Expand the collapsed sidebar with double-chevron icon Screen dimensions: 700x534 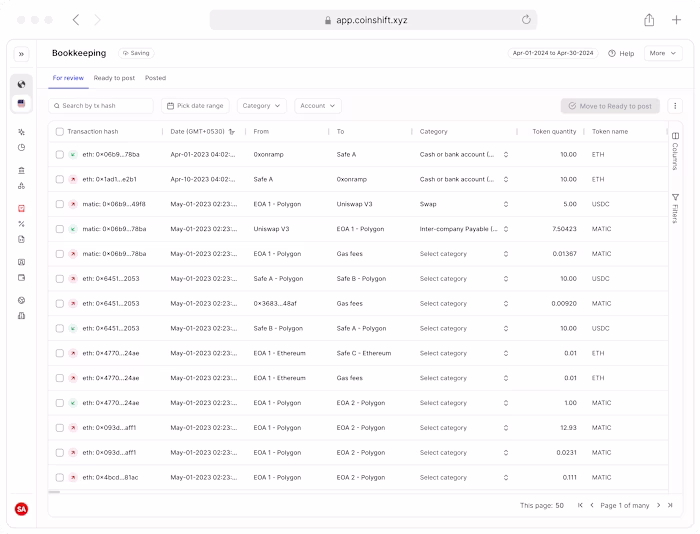21,54
